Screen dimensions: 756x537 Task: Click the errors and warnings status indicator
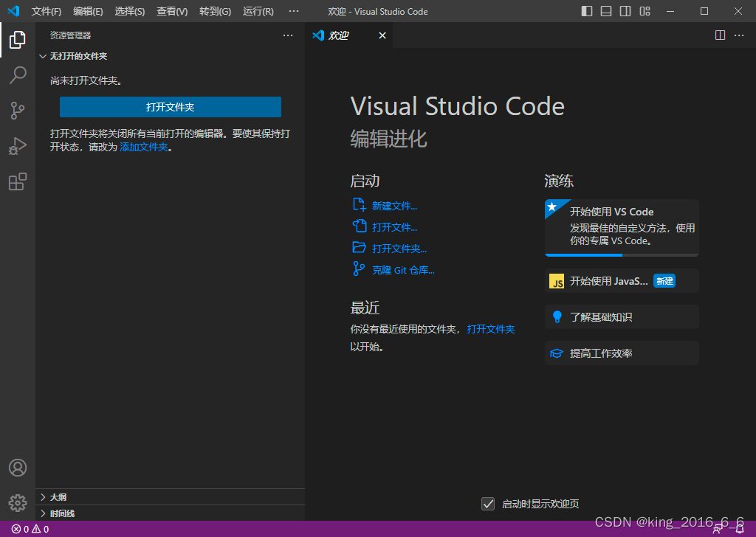point(30,529)
